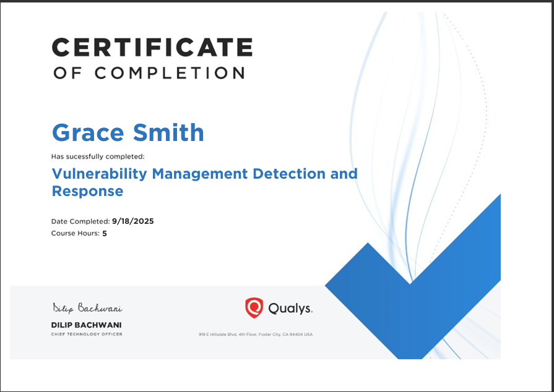Click the Qualys shield logo icon
Image resolution: width=554 pixels, height=392 pixels.
254,308
